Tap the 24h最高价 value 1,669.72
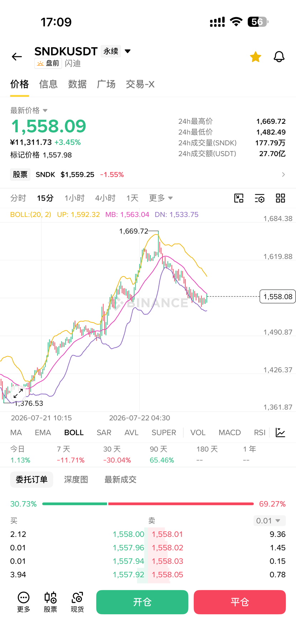This screenshot has width=296, height=644. tap(271, 121)
